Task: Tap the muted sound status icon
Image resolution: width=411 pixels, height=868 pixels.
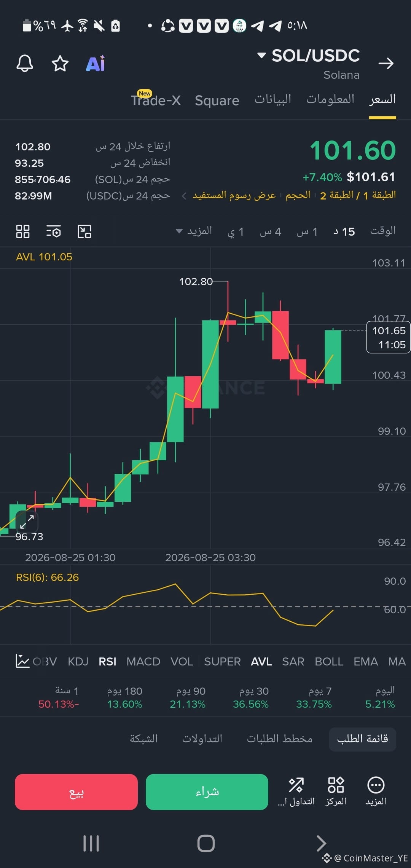Action: point(99,26)
